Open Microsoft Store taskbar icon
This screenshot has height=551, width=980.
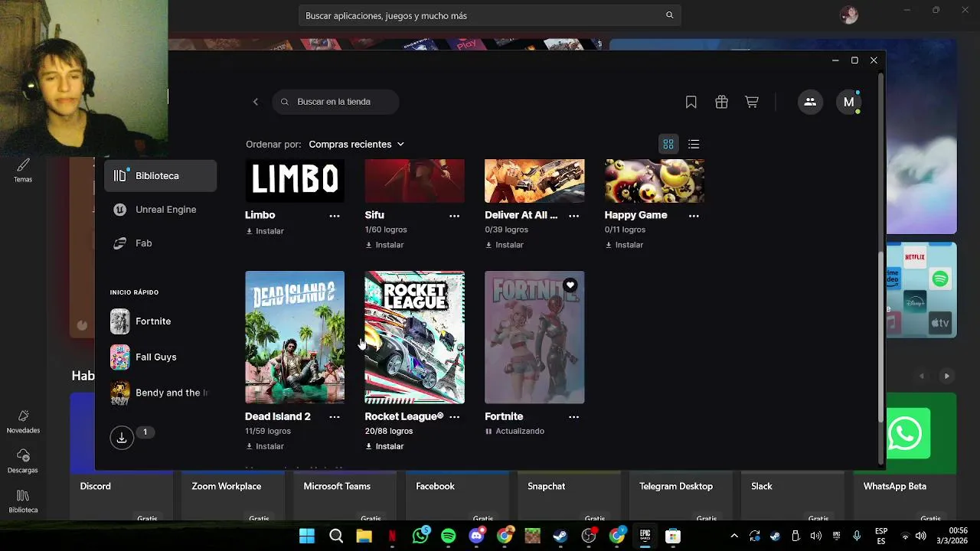coord(672,536)
